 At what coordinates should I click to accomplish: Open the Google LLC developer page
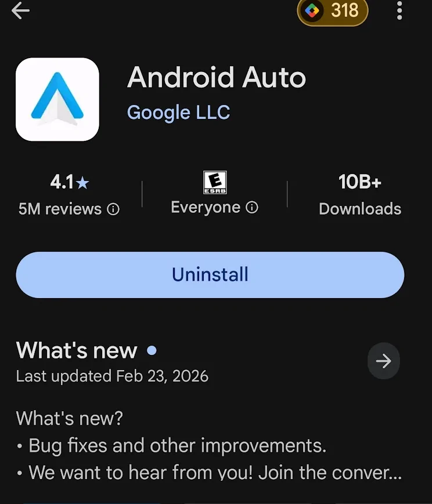click(x=179, y=112)
